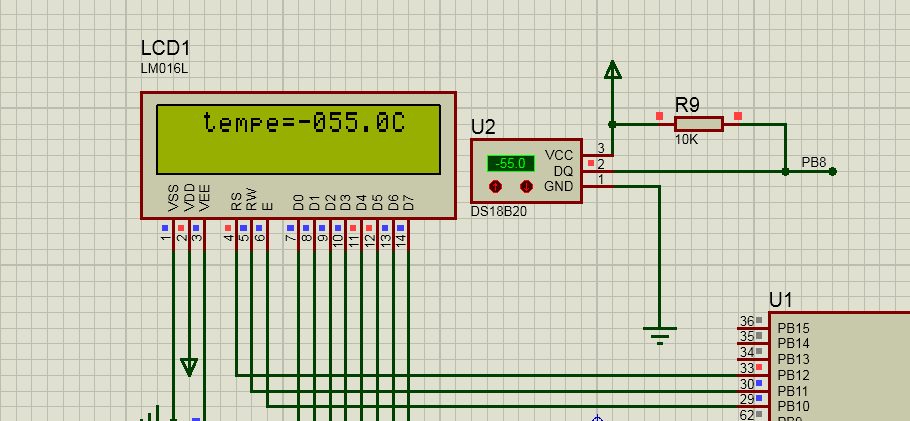Click the D0 pin label on LCD1
The image size is (910, 421).
[298, 202]
